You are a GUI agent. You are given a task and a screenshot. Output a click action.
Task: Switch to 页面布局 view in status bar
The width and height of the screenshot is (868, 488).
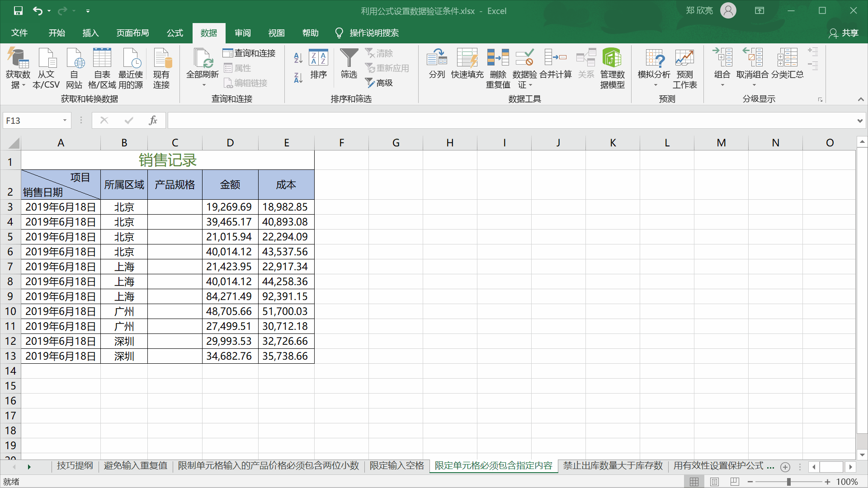pos(715,481)
